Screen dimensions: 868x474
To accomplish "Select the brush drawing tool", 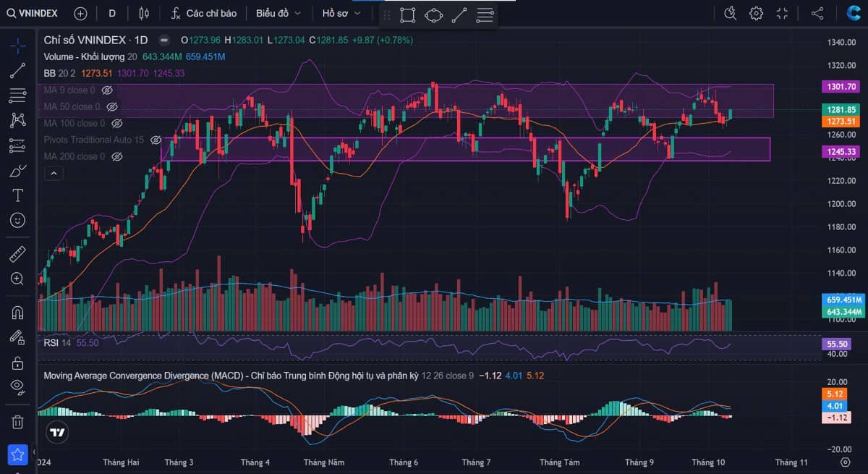I will coord(18,171).
